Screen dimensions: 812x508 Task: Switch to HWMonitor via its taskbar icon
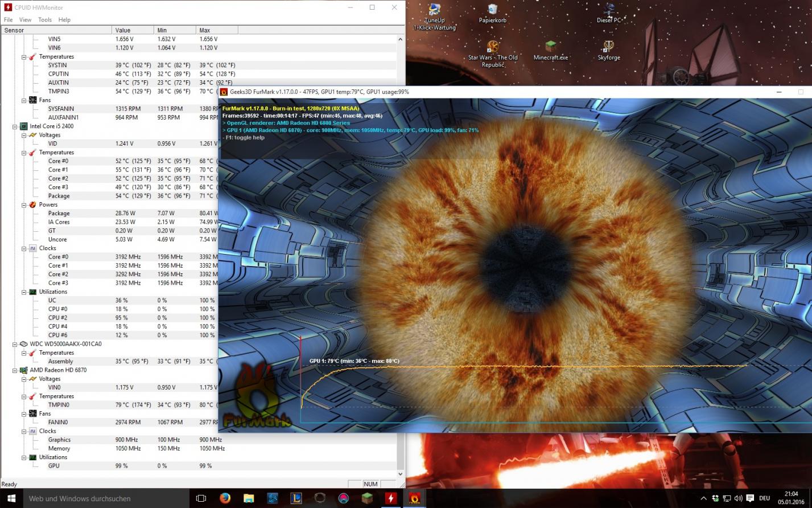[390, 498]
